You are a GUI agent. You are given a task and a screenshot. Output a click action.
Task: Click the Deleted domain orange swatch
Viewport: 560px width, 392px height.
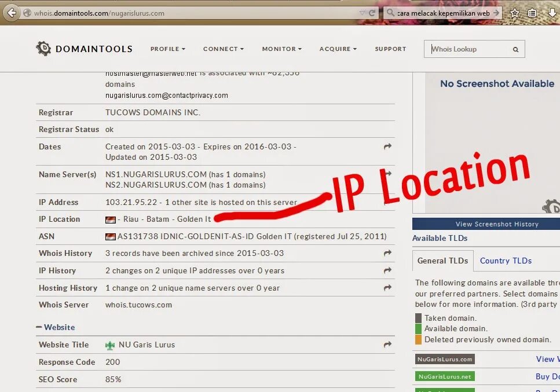click(x=418, y=339)
